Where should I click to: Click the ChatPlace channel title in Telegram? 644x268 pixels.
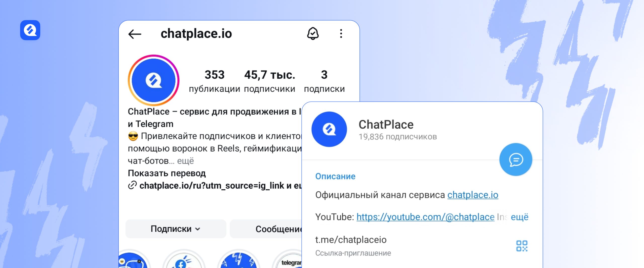386,125
